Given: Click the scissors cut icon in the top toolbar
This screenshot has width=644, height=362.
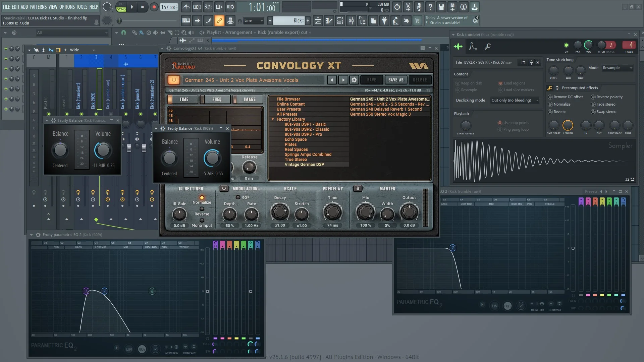Looking at the screenshot, I should coord(408,7).
